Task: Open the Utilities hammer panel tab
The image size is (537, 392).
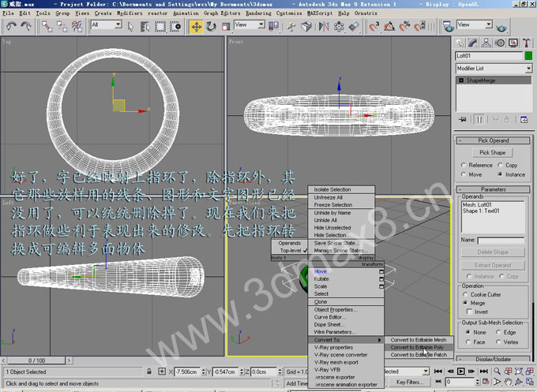Action: (x=525, y=43)
